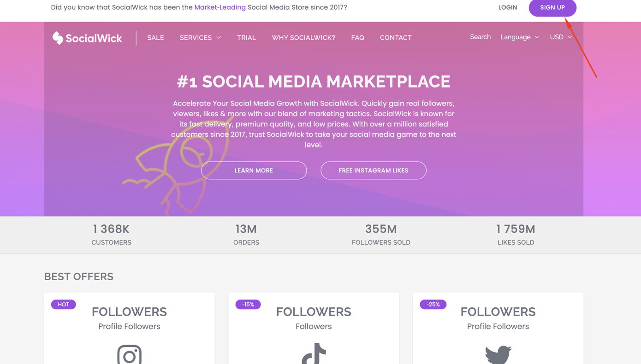Viewport: 641px width, 364px height.
Task: Navigate to the SALE menu item
Action: pyautogui.click(x=155, y=37)
